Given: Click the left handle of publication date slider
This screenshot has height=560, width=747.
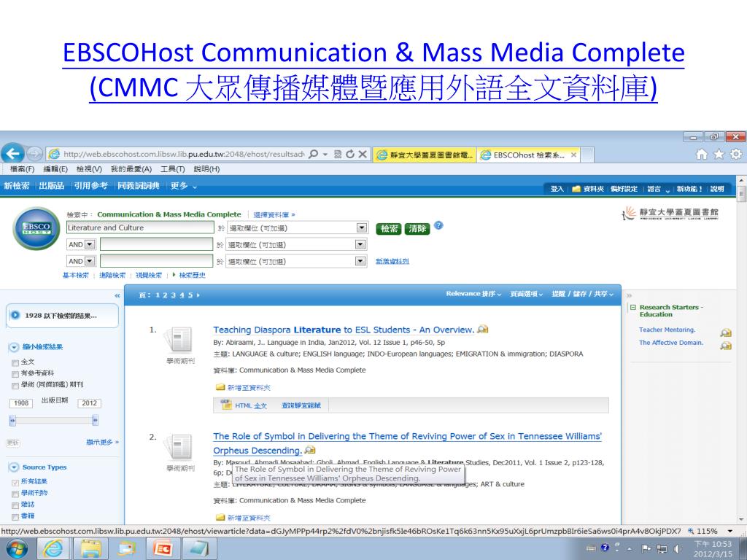Looking at the screenshot, I should (12, 421).
